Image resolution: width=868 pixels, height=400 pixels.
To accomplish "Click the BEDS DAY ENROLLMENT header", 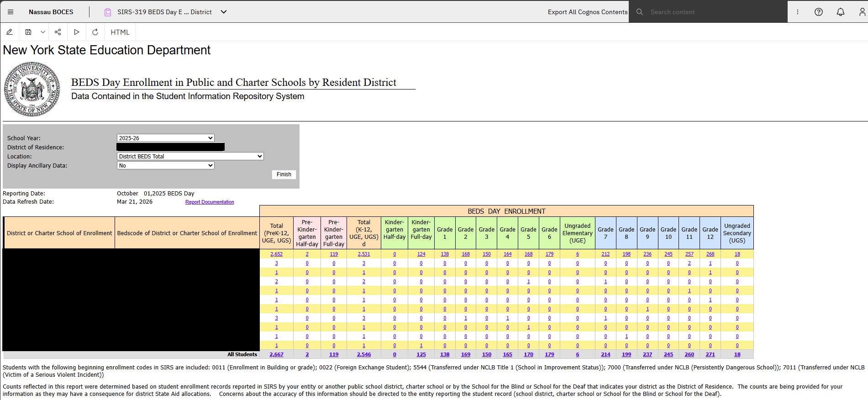I will coord(506,211).
